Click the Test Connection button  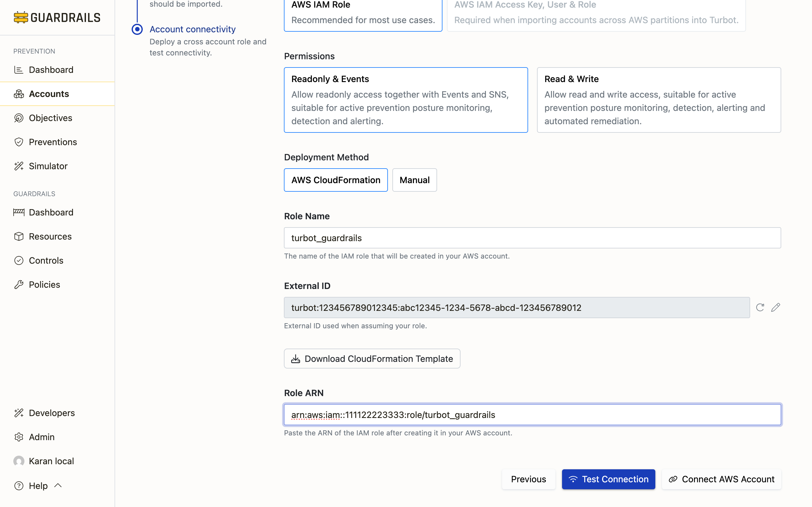tap(608, 479)
